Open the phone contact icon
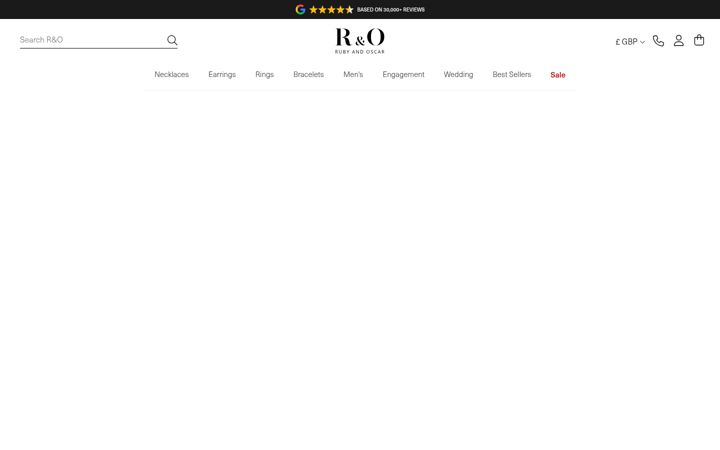 pyautogui.click(x=658, y=41)
